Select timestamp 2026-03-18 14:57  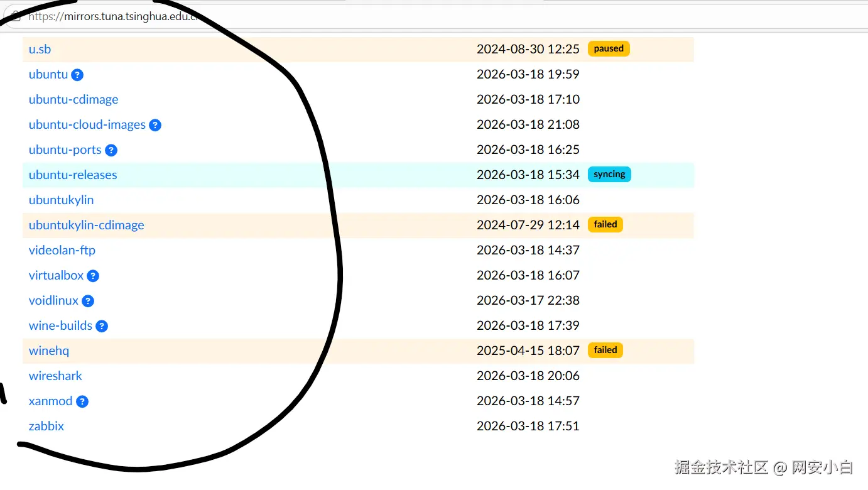coord(528,401)
